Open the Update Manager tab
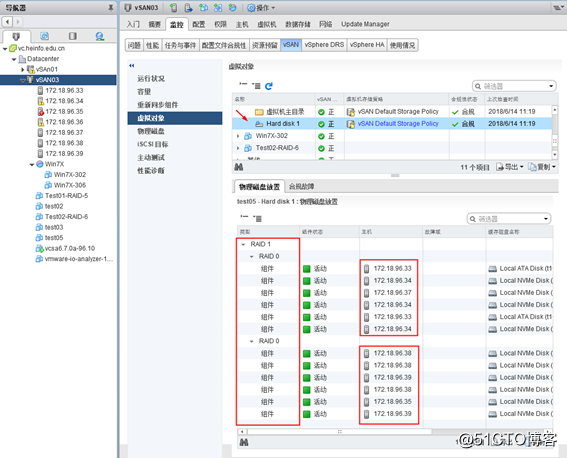The image size is (567, 458). pyautogui.click(x=365, y=24)
